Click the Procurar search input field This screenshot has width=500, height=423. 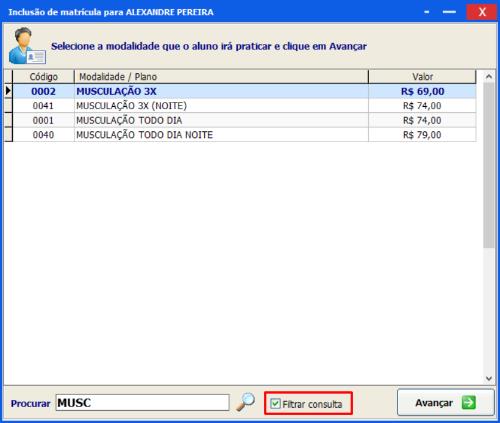pos(143,403)
